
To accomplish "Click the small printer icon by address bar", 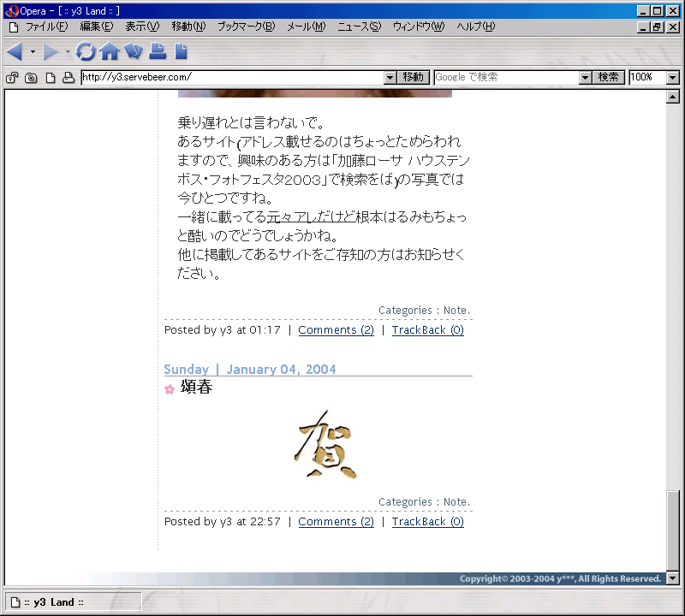I will tap(68, 78).
